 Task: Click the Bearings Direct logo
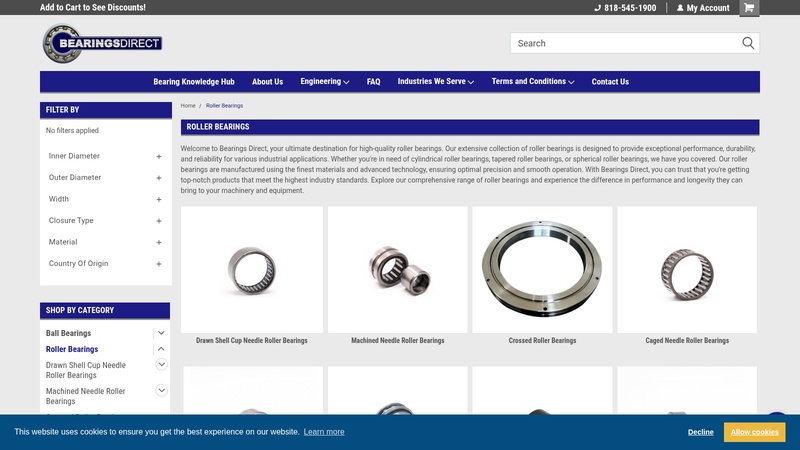pyautogui.click(x=103, y=43)
